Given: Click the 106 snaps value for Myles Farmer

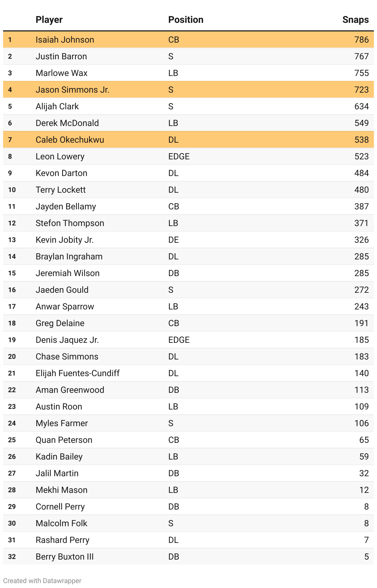Looking at the screenshot, I should coord(362,423).
